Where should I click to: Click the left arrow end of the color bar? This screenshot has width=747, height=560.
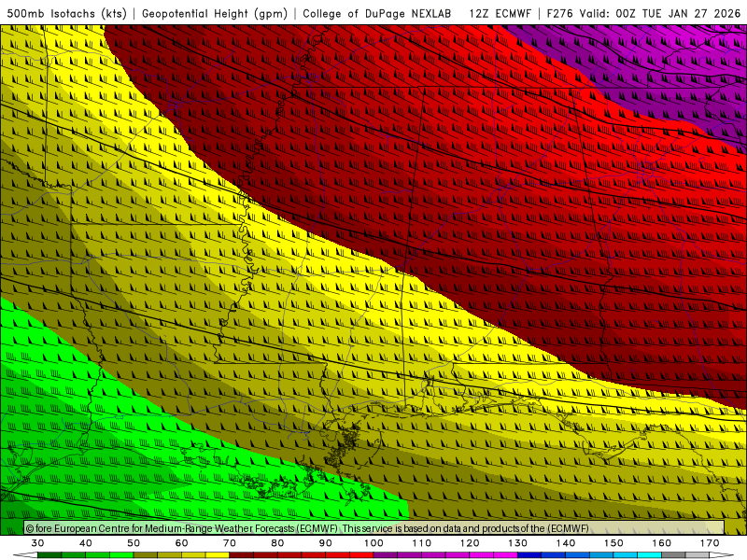tap(25, 555)
